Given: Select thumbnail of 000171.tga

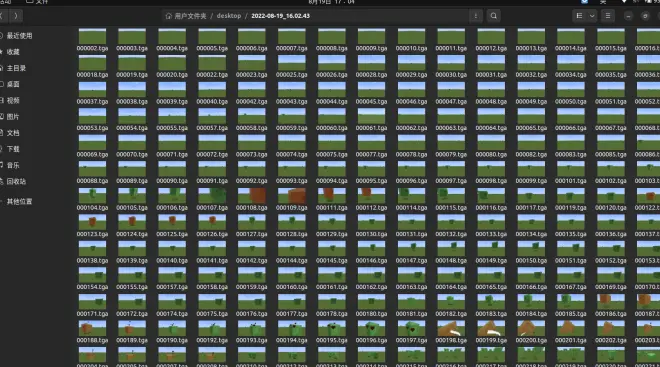Looking at the screenshot, I should [x=92, y=302].
